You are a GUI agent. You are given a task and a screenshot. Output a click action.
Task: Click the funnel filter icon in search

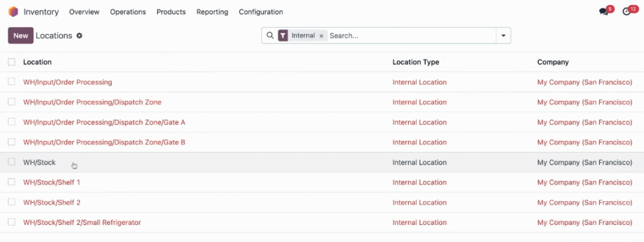(x=282, y=36)
